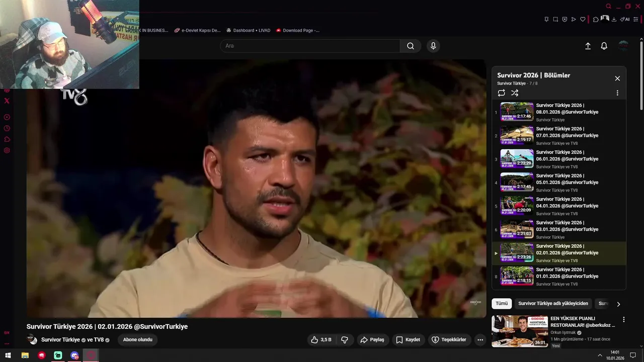Click the Kaydet save button
Viewport: 644px width, 362px height.
click(408, 340)
